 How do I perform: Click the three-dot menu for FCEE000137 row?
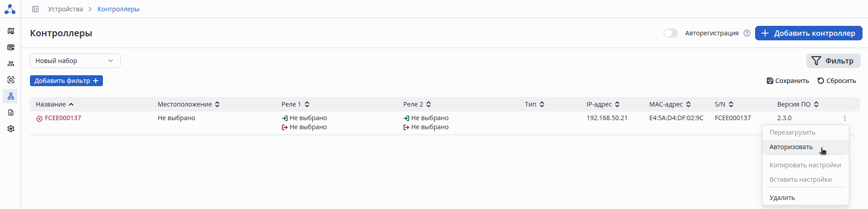(844, 118)
